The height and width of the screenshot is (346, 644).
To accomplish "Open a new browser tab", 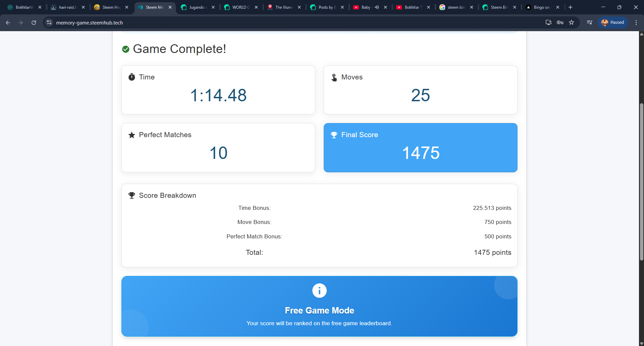I will [x=570, y=7].
